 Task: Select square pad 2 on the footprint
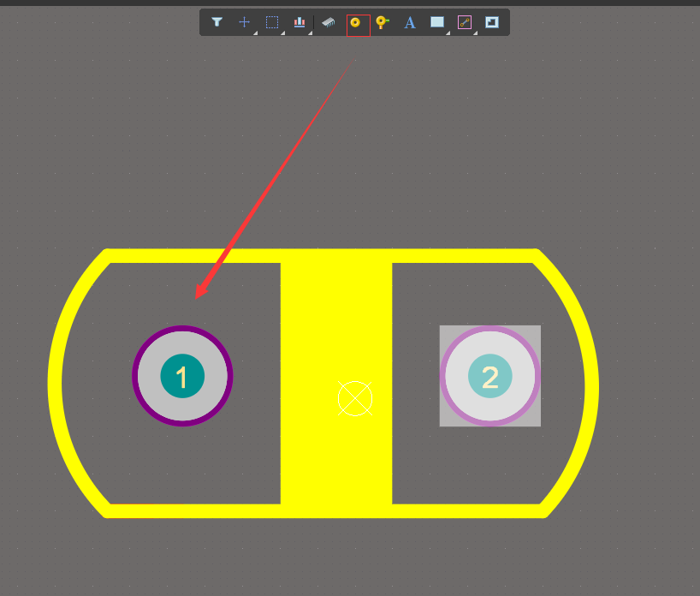(490, 376)
